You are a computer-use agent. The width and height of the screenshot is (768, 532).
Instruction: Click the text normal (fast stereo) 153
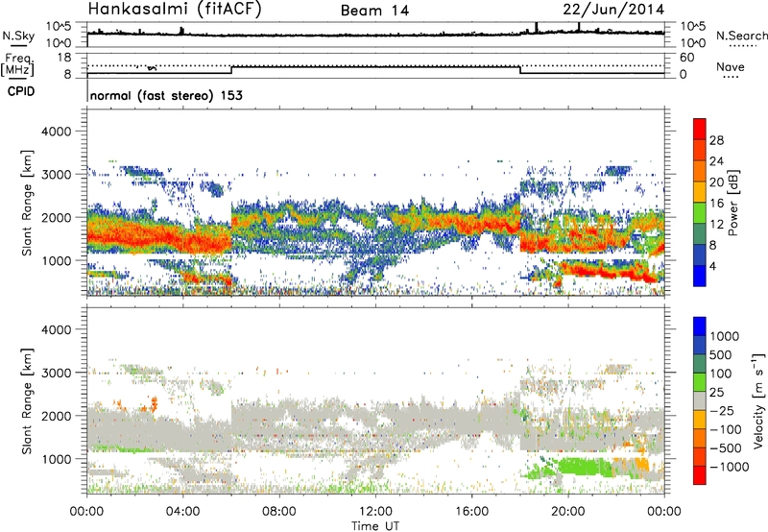tap(166, 95)
